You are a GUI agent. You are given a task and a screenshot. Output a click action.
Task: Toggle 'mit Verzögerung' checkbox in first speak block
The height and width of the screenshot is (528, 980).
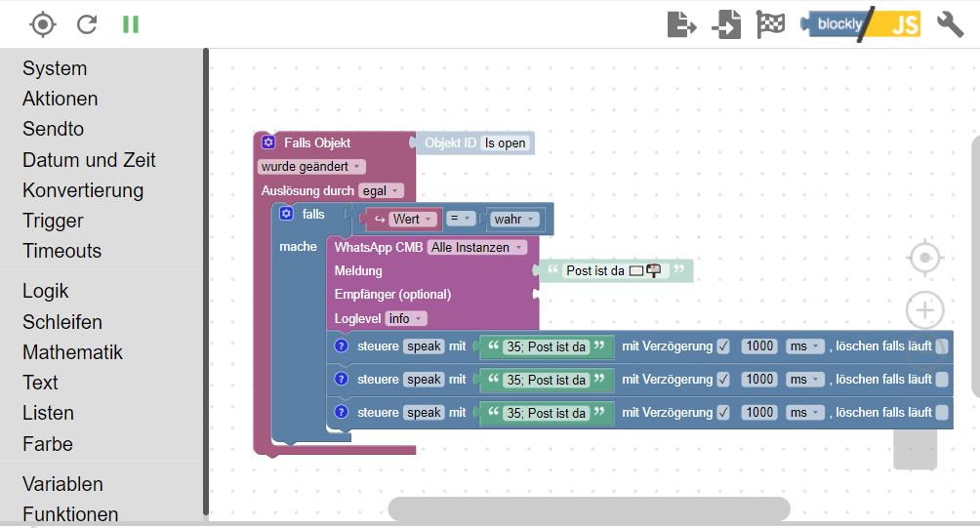pyautogui.click(x=723, y=346)
